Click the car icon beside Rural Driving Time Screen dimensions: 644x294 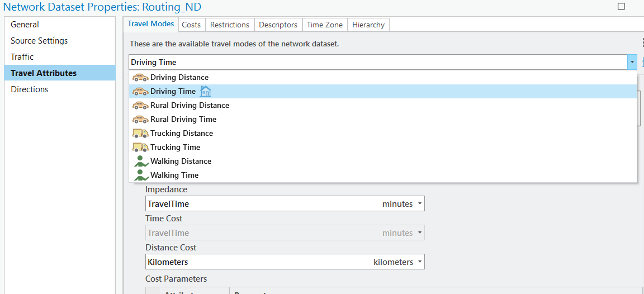(x=140, y=120)
